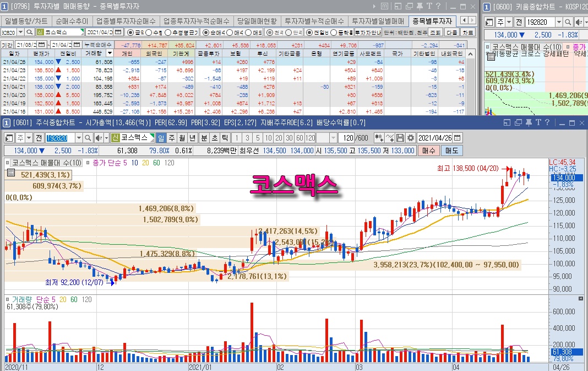
Task: Switch to 당일매매현황 tab
Action: coord(257,21)
